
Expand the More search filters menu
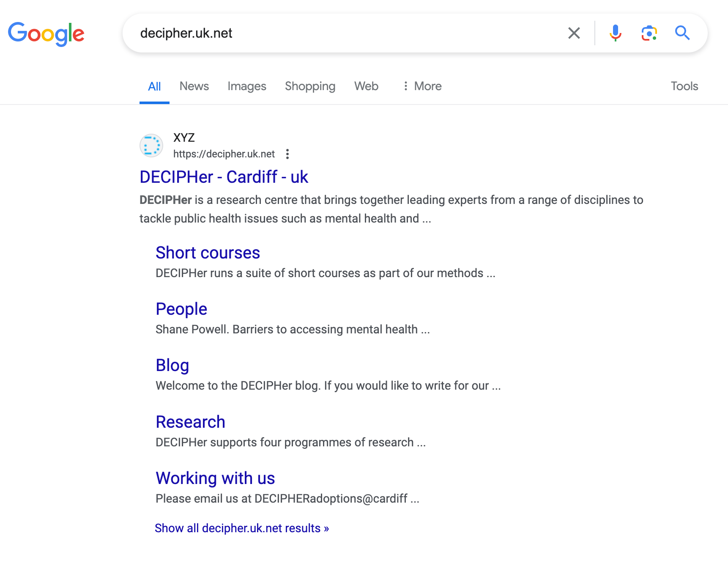click(x=422, y=86)
